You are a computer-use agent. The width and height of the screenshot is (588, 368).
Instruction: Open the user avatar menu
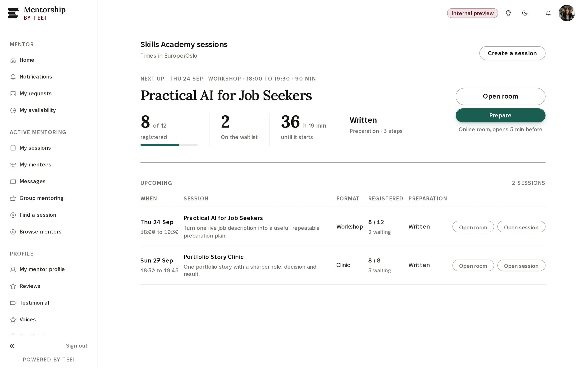tap(567, 13)
